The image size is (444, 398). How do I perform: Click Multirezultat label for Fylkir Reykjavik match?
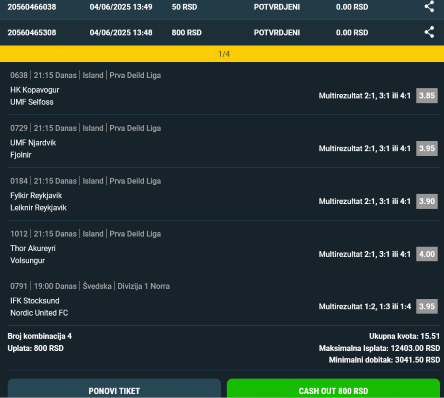(x=365, y=201)
